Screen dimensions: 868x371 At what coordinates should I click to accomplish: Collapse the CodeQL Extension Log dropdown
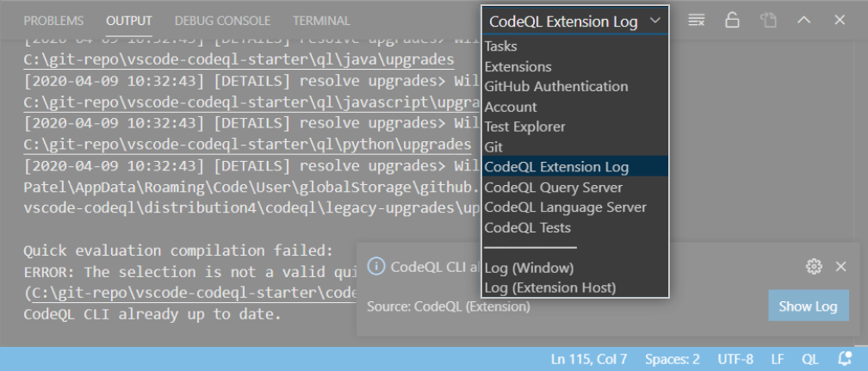(575, 21)
